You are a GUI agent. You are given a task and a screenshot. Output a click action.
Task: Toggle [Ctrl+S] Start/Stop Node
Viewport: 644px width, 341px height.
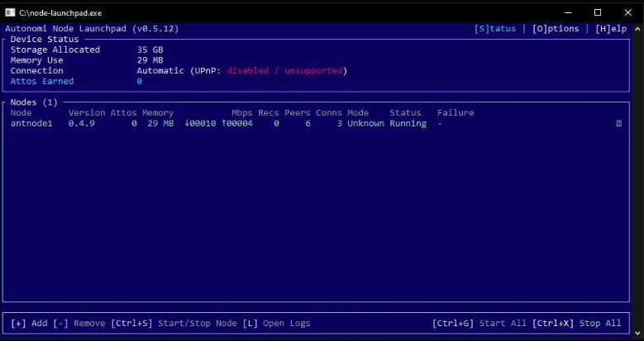[x=174, y=324]
